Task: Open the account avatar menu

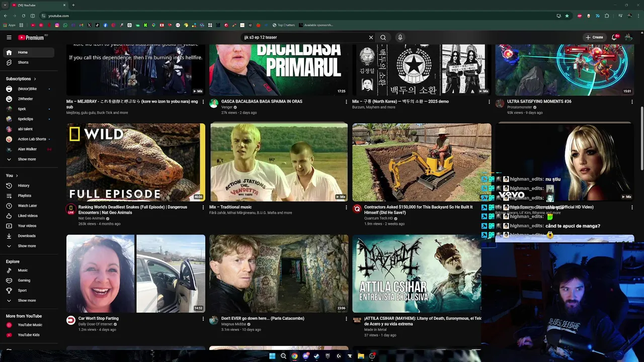Action: (x=628, y=37)
